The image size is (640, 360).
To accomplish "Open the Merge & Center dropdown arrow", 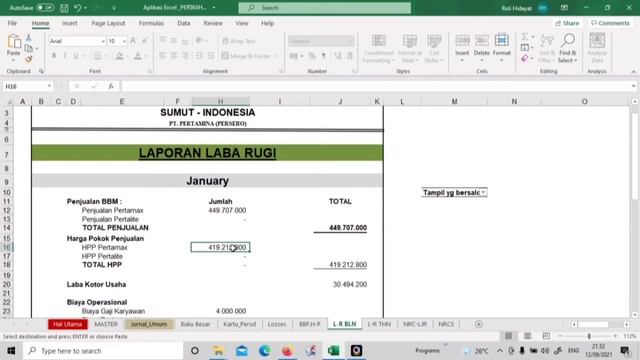I will click(x=277, y=56).
